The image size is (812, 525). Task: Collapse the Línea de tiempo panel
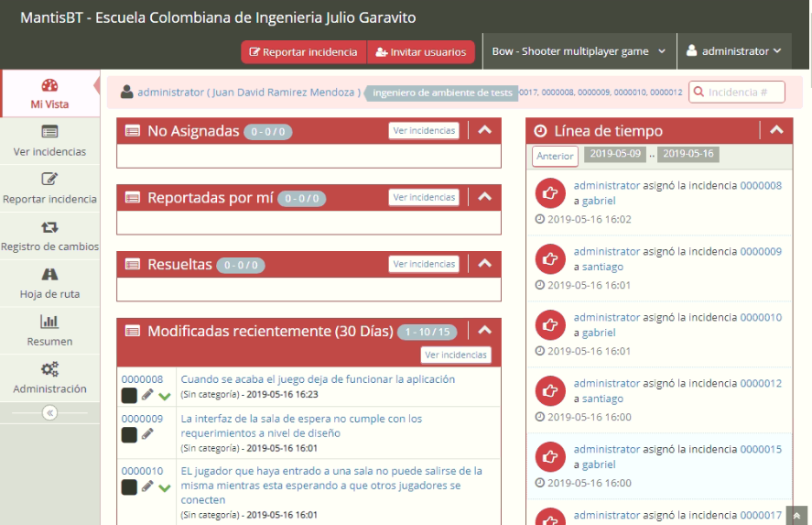[776, 130]
